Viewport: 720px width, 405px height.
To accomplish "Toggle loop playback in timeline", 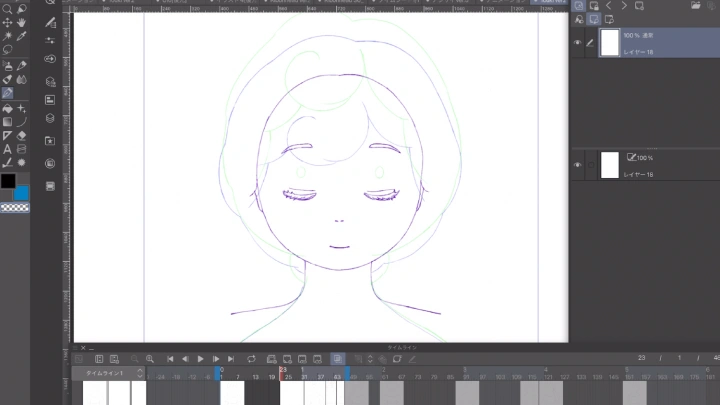I will click(251, 358).
